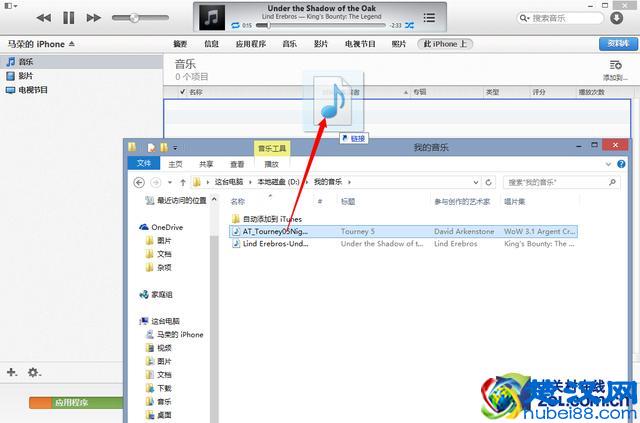This screenshot has width=640, height=423.
Task: Sort by 标题 column in Explorer
Action: coord(348,201)
